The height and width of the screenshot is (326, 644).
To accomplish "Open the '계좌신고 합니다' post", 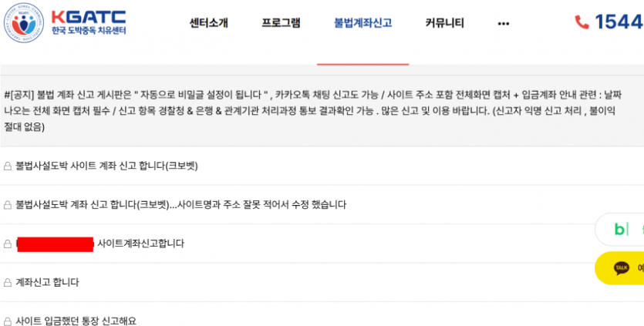I will click(47, 282).
